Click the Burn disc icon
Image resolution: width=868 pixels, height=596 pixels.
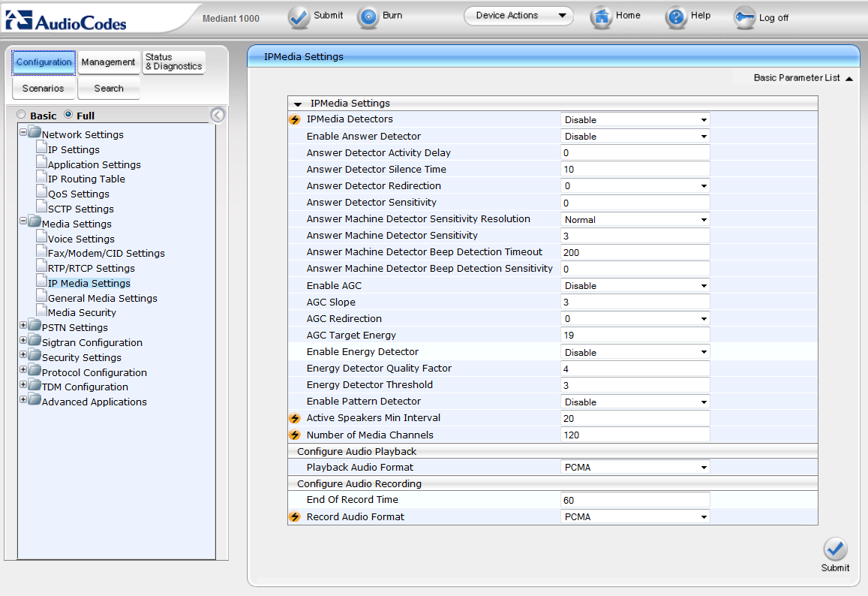tap(368, 17)
